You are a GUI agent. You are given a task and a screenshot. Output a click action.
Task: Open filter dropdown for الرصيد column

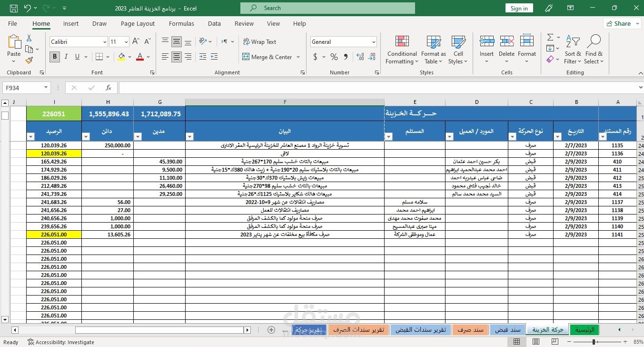click(30, 137)
